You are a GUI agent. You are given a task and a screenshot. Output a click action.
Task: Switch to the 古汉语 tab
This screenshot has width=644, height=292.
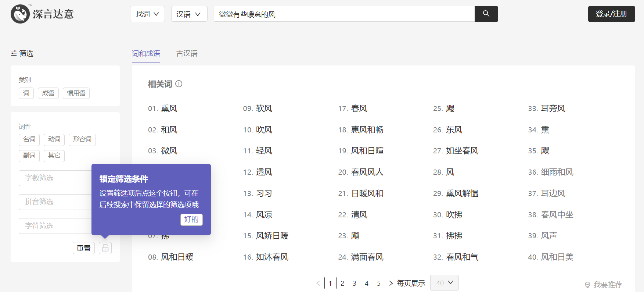[187, 54]
